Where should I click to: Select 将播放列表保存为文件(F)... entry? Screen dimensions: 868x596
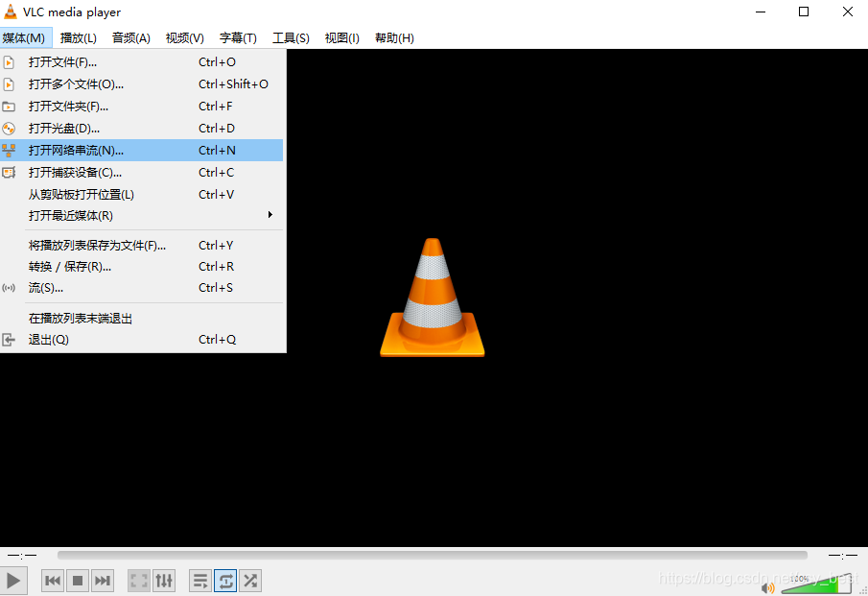pyautogui.click(x=142, y=246)
